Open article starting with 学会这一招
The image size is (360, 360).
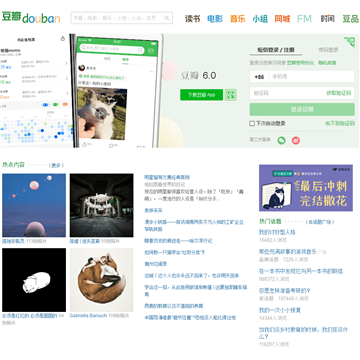(x=196, y=291)
